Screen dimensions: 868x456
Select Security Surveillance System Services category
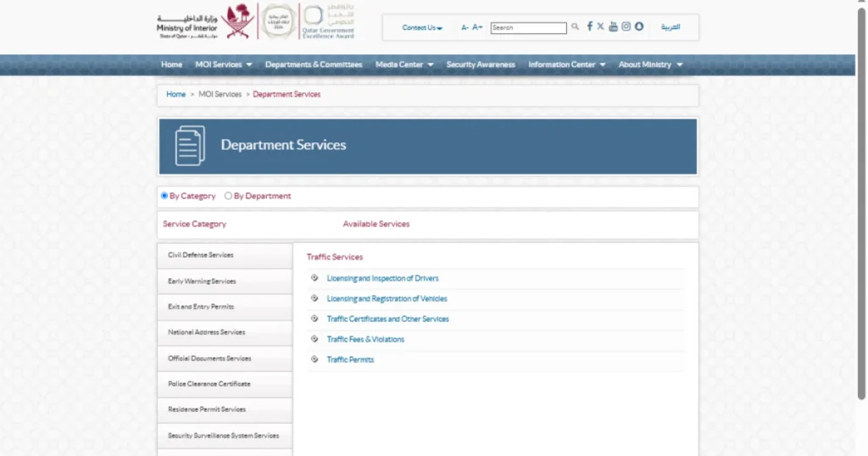[225, 436]
